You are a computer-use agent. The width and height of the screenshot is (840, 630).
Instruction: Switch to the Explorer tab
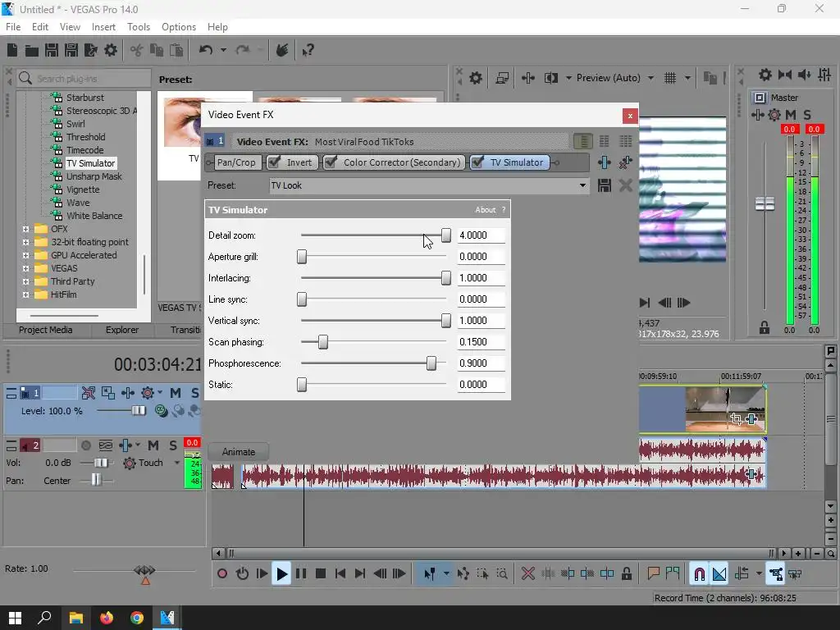click(122, 330)
